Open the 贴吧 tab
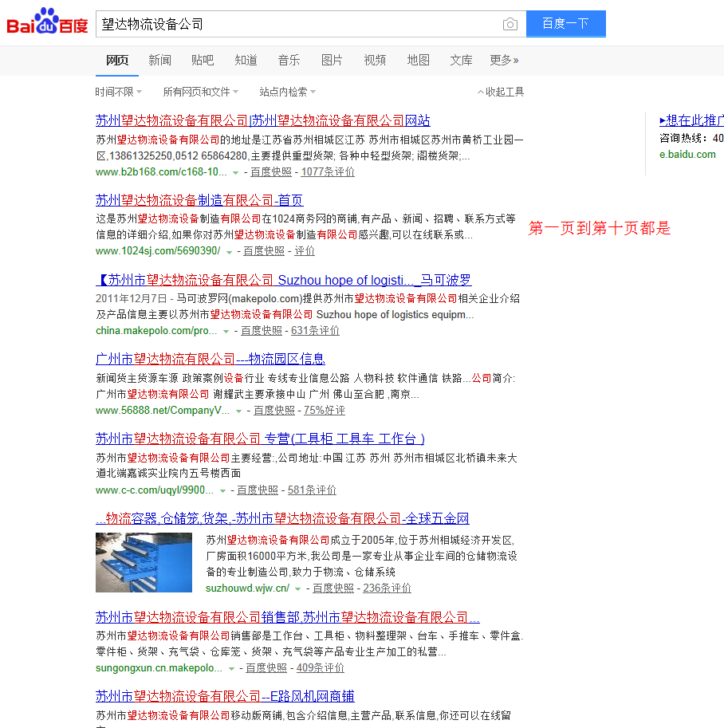 pyautogui.click(x=203, y=60)
